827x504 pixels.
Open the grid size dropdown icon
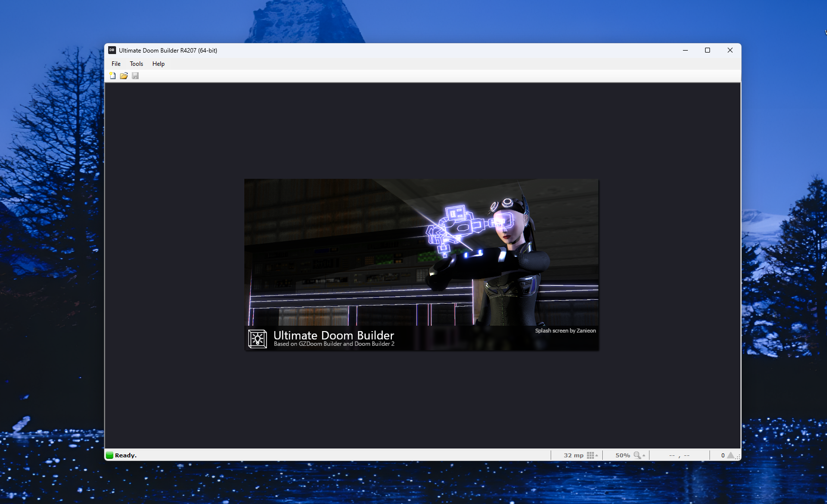tap(592, 455)
